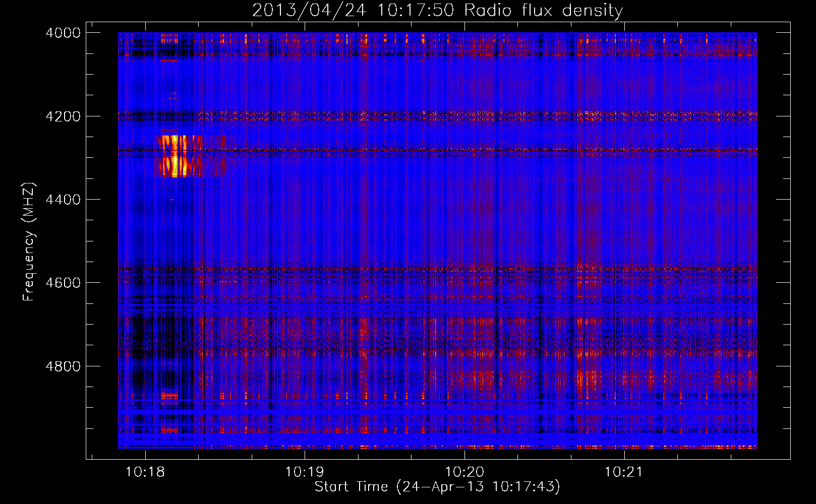Click the 10:19 time tick label

305,472
